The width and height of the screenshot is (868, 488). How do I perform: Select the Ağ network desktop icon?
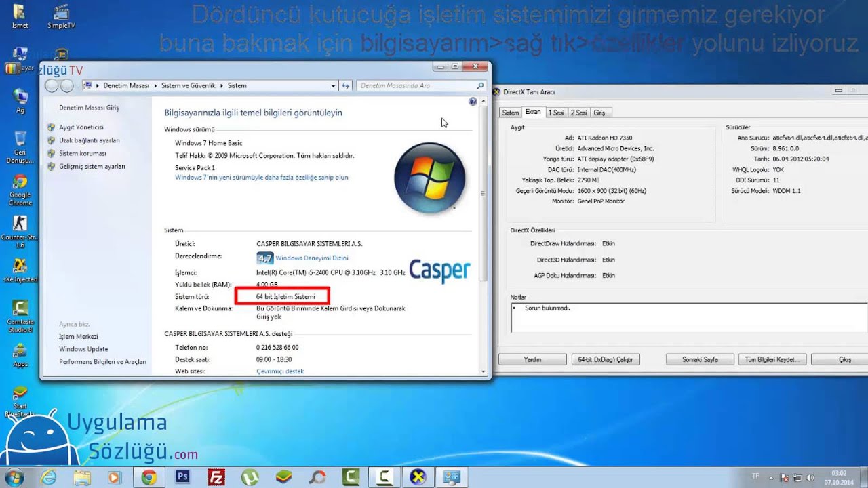coord(20,100)
